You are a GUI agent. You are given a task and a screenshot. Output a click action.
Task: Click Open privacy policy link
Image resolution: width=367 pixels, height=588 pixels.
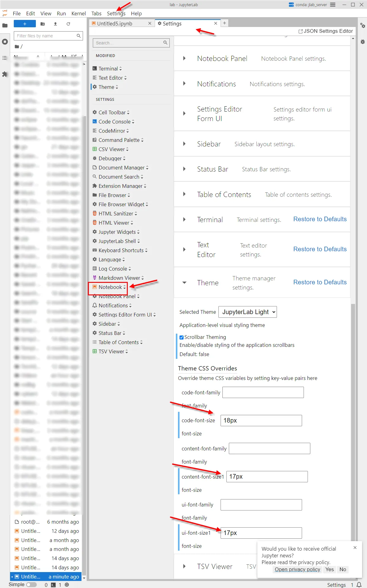click(x=297, y=569)
